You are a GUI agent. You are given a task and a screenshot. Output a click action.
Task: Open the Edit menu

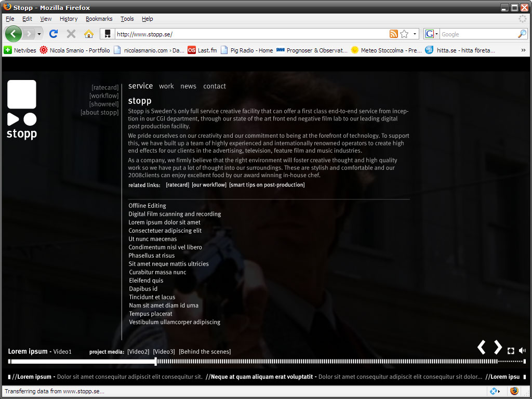(27, 19)
